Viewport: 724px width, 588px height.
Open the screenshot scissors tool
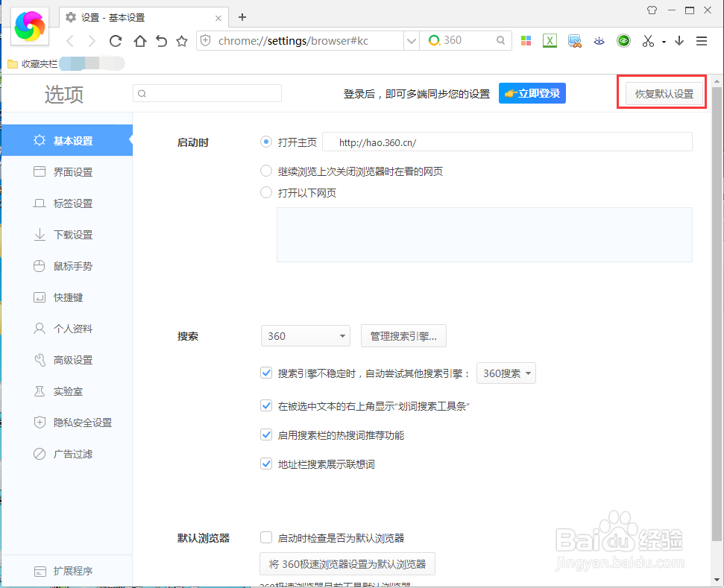click(646, 41)
